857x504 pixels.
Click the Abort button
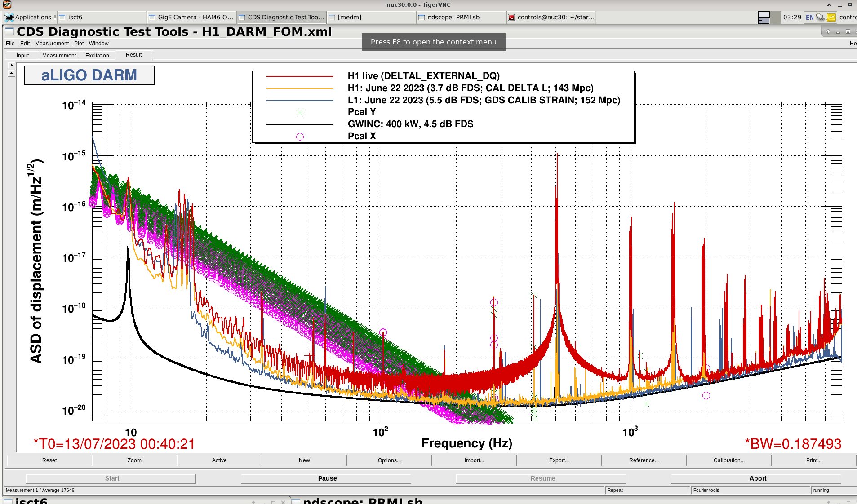click(757, 478)
